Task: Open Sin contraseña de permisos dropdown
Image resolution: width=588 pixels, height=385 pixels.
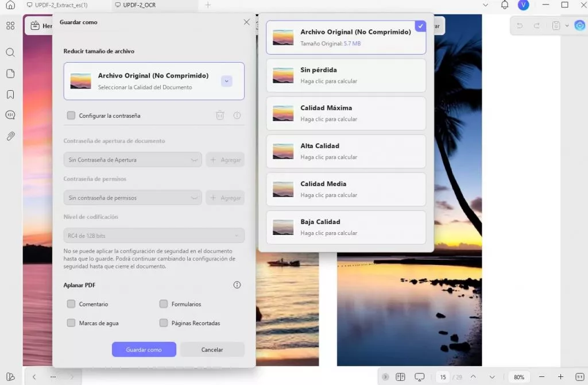Action: (133, 198)
